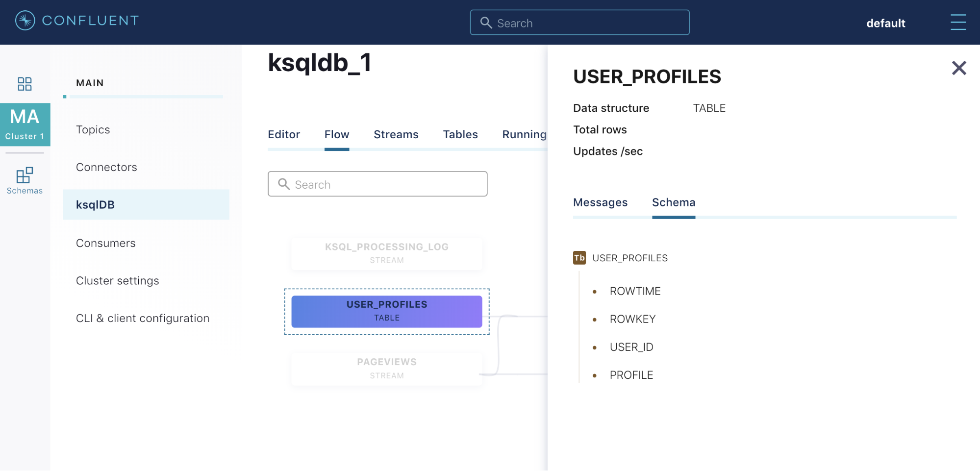Click the USER_PROFILES schema root row
The image size is (980, 471).
[621, 258]
